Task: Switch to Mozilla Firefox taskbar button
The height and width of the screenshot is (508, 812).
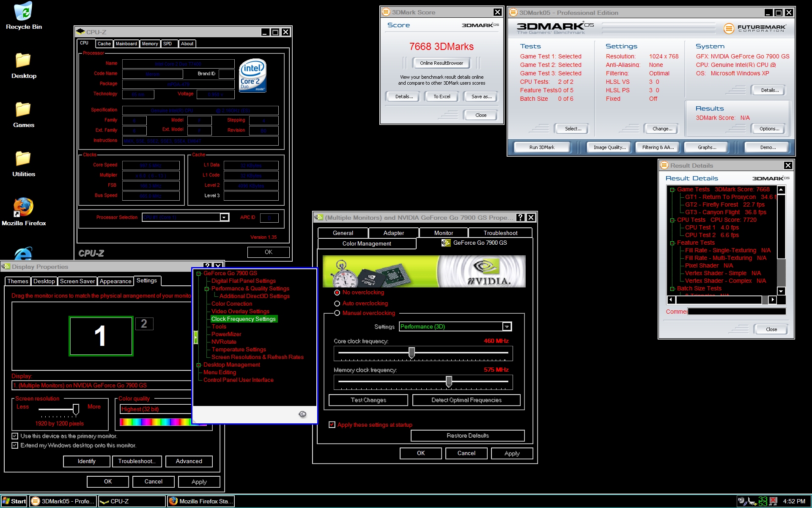Action: tap(201, 501)
